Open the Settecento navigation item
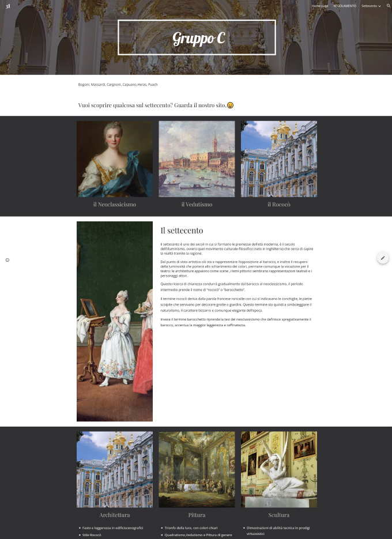Image resolution: width=392 pixels, height=539 pixels. tap(369, 6)
